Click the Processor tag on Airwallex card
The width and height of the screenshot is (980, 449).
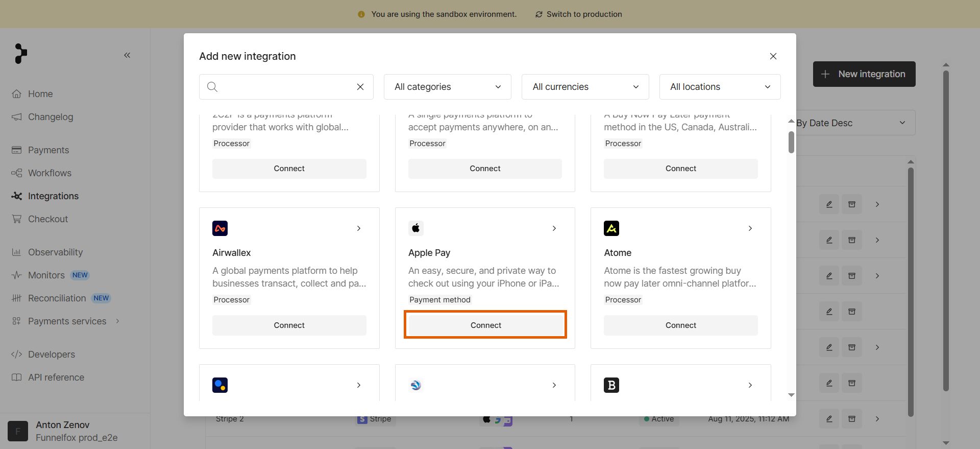(x=232, y=300)
